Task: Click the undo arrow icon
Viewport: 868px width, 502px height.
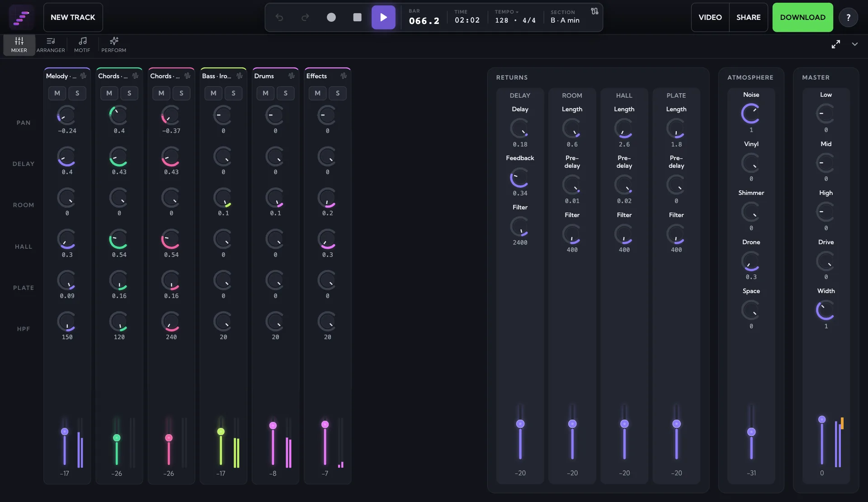Action: pyautogui.click(x=279, y=17)
